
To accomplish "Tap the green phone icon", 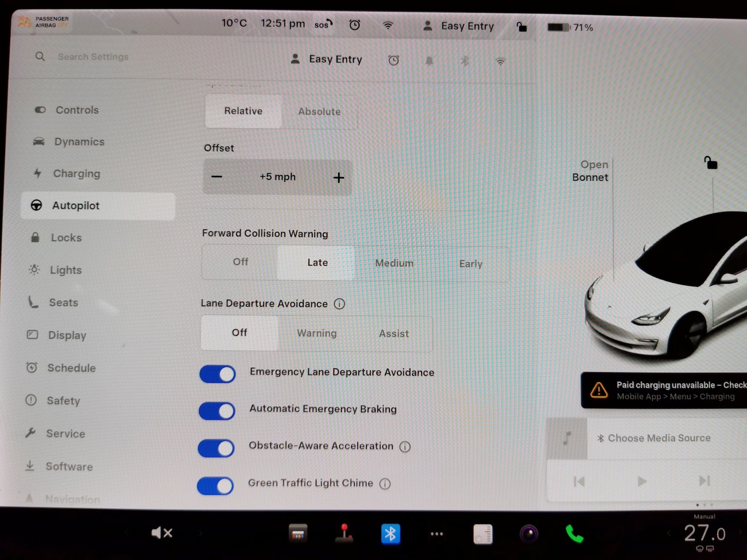I will 574,533.
